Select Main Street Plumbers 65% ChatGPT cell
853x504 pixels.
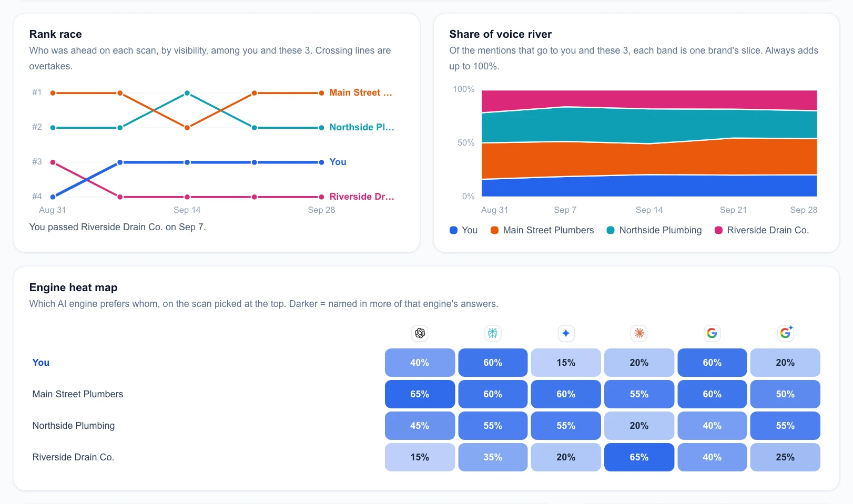pyautogui.click(x=420, y=394)
